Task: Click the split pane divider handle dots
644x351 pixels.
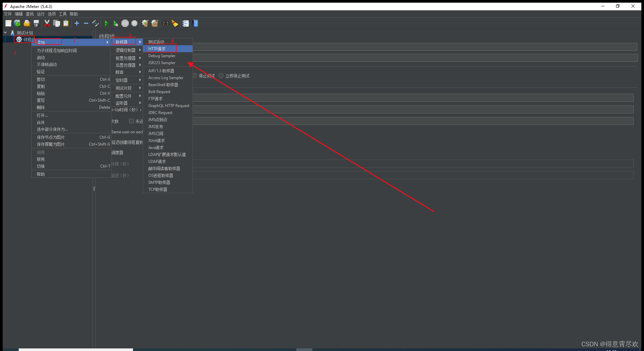Action: [94, 188]
